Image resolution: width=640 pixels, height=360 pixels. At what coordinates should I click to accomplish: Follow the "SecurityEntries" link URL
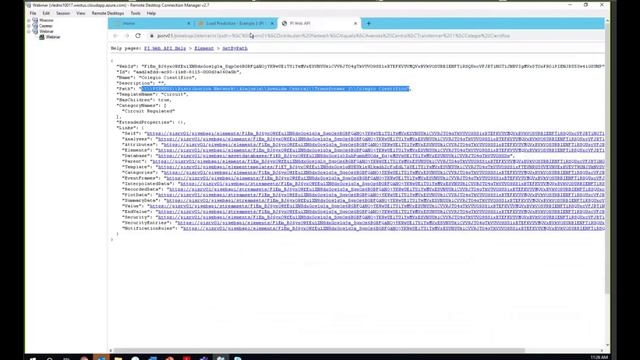391,223
